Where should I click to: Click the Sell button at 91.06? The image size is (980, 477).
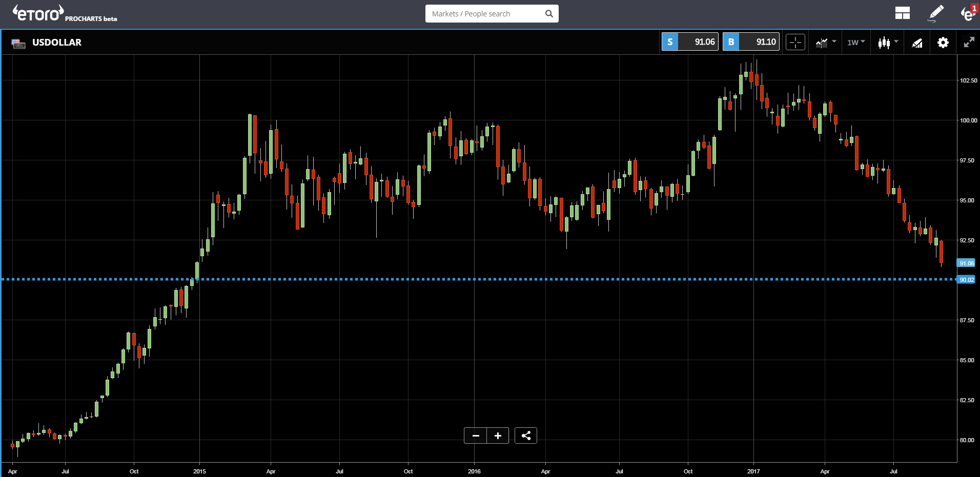(x=690, y=42)
